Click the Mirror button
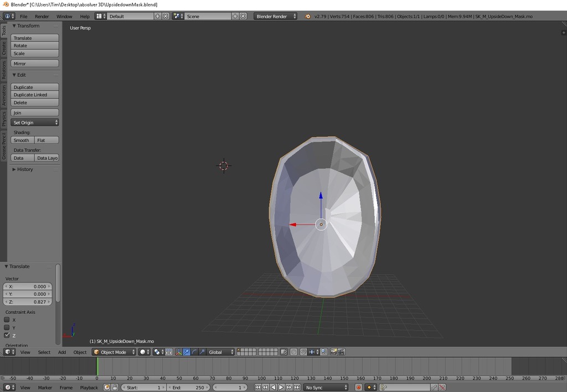 click(35, 63)
